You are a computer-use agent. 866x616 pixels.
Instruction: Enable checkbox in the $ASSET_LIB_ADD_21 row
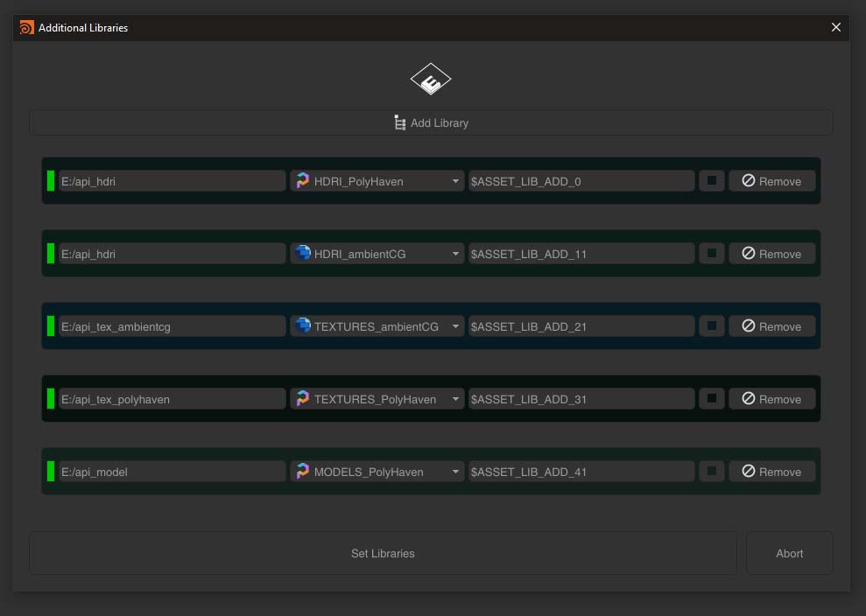(712, 326)
